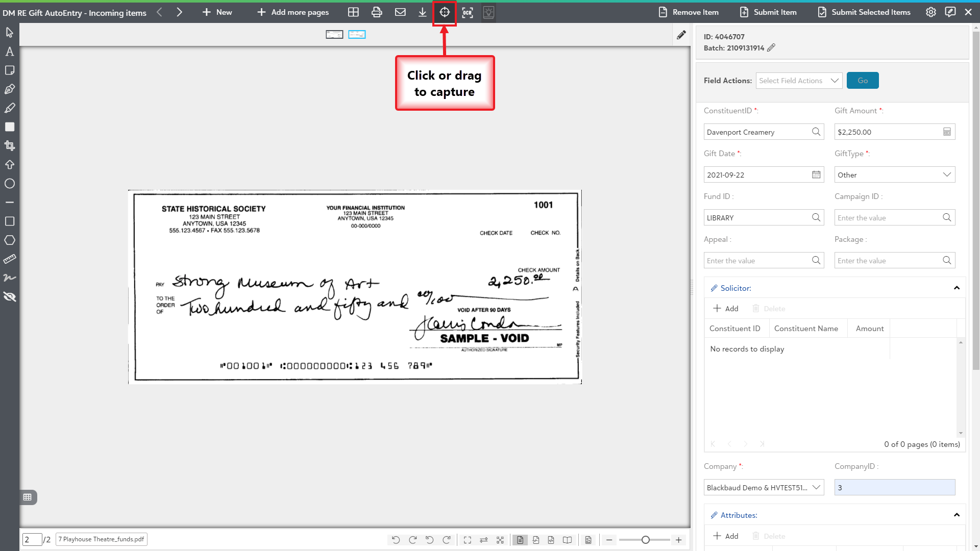The image size is (980, 551).
Task: Click the OCR tool icon
Action: (468, 12)
